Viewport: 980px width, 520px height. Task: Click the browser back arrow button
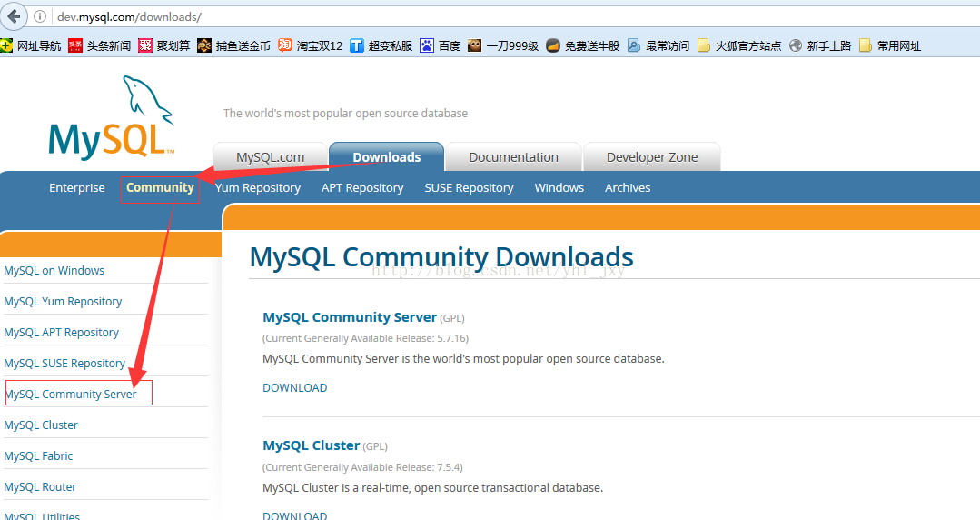(x=13, y=16)
